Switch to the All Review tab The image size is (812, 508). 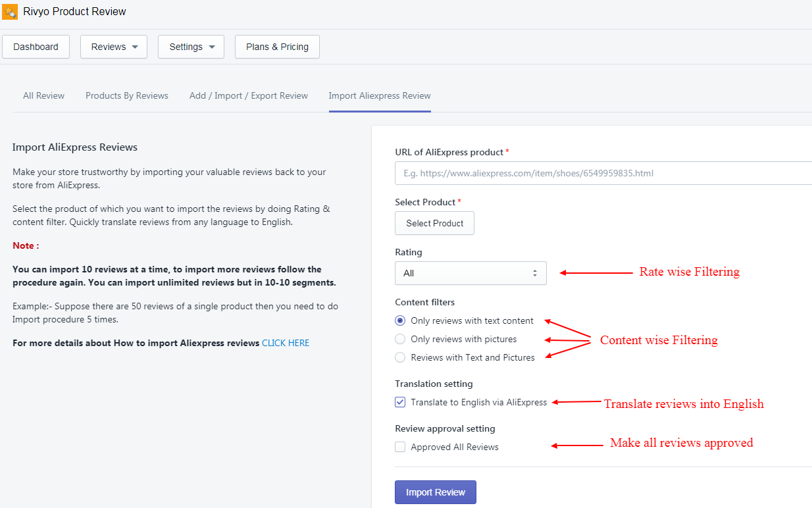(44, 95)
